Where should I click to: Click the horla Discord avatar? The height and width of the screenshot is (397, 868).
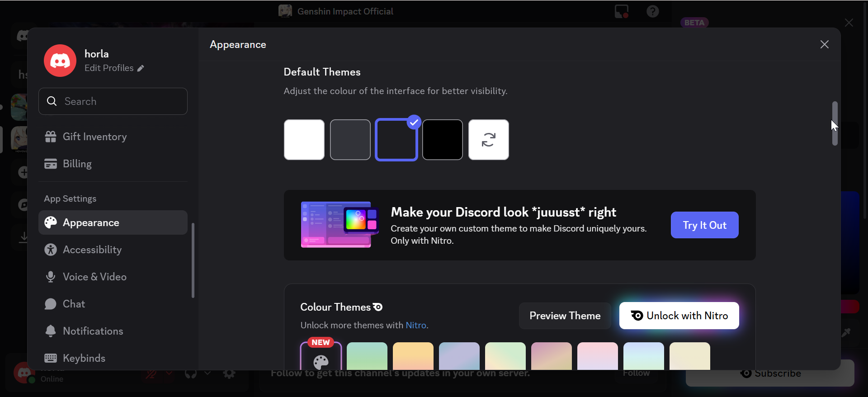pyautogui.click(x=60, y=61)
